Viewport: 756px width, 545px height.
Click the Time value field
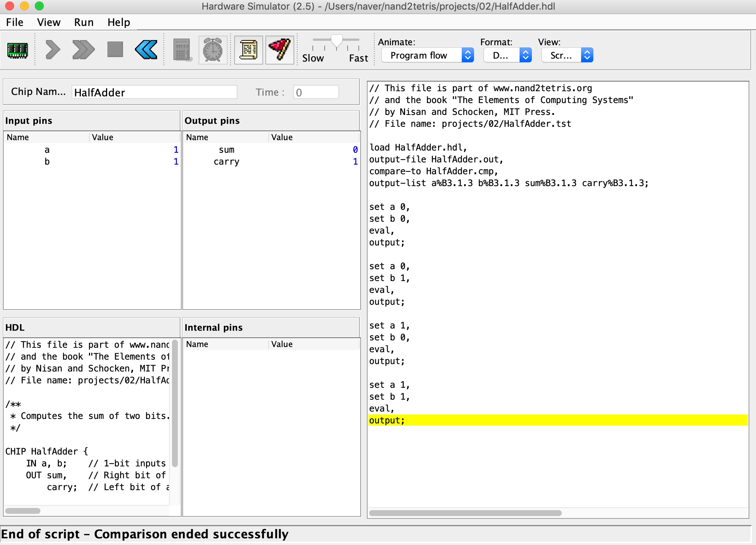[316, 92]
